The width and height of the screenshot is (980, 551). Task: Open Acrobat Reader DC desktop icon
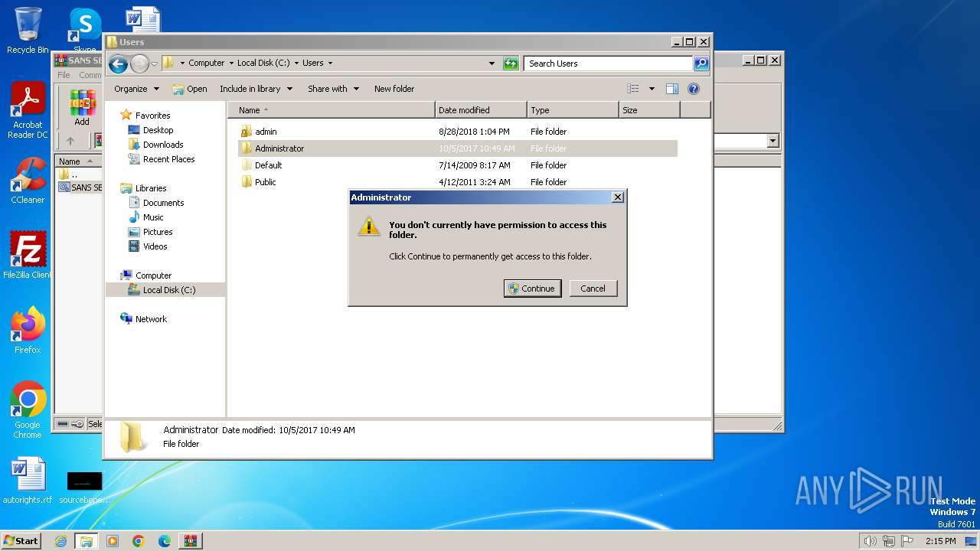click(x=28, y=112)
